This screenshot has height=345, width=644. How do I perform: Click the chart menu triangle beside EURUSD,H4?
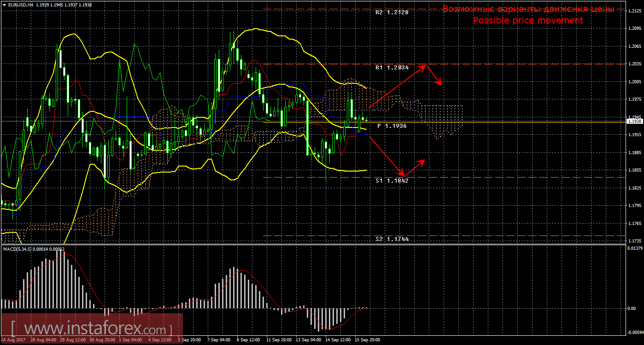point(4,5)
